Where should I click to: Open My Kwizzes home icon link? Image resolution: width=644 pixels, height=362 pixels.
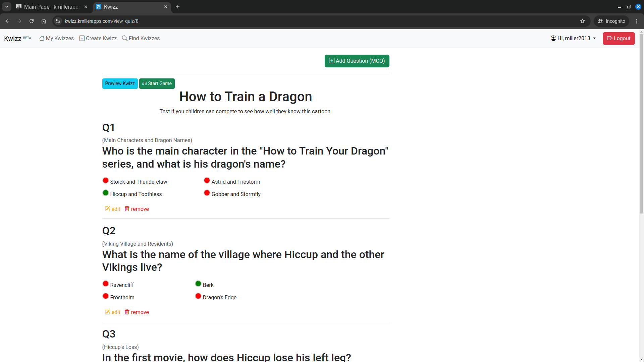56,39
